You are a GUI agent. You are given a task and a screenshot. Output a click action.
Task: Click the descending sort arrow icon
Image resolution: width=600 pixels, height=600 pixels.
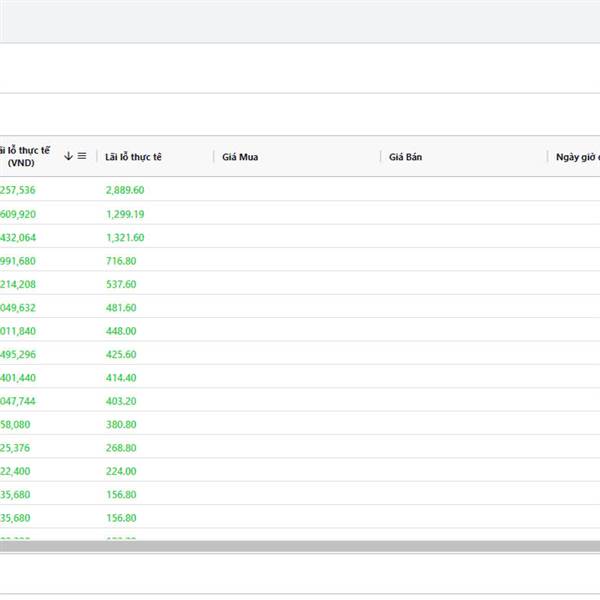(68, 156)
